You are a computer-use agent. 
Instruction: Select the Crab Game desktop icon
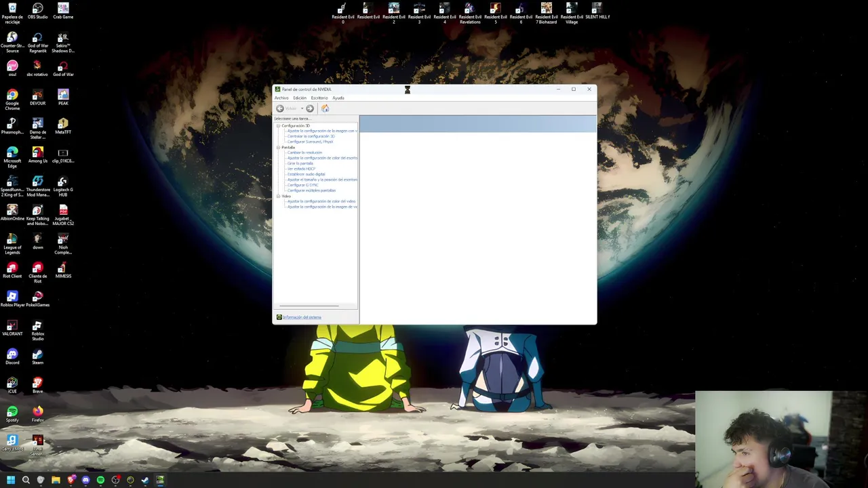click(63, 11)
